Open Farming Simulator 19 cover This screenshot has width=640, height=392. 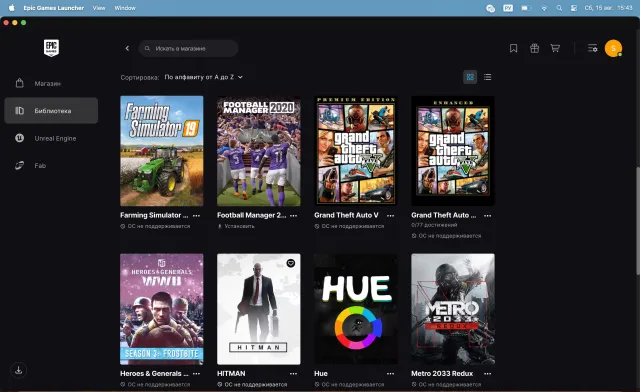click(162, 151)
